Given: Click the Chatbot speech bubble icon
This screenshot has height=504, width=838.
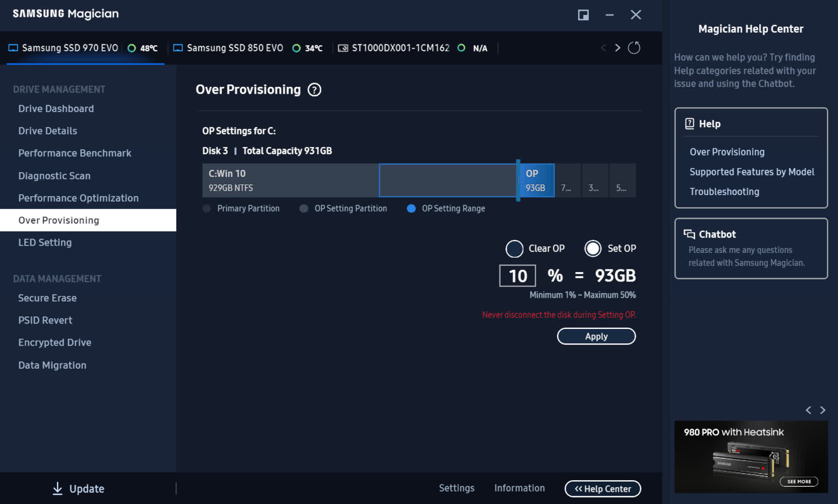Looking at the screenshot, I should pyautogui.click(x=689, y=234).
